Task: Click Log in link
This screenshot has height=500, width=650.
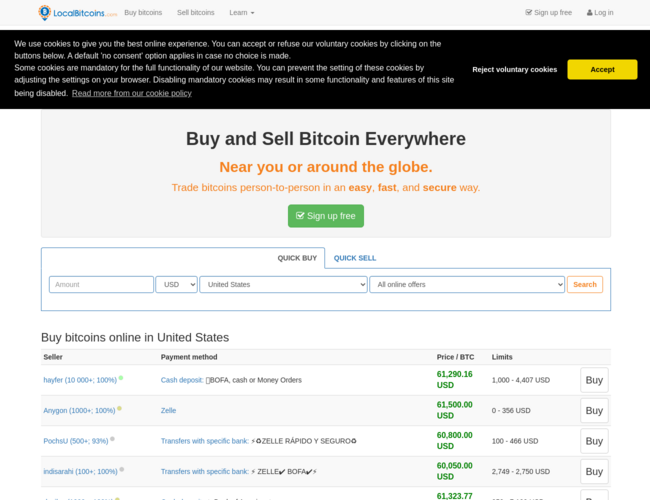Action: [600, 12]
